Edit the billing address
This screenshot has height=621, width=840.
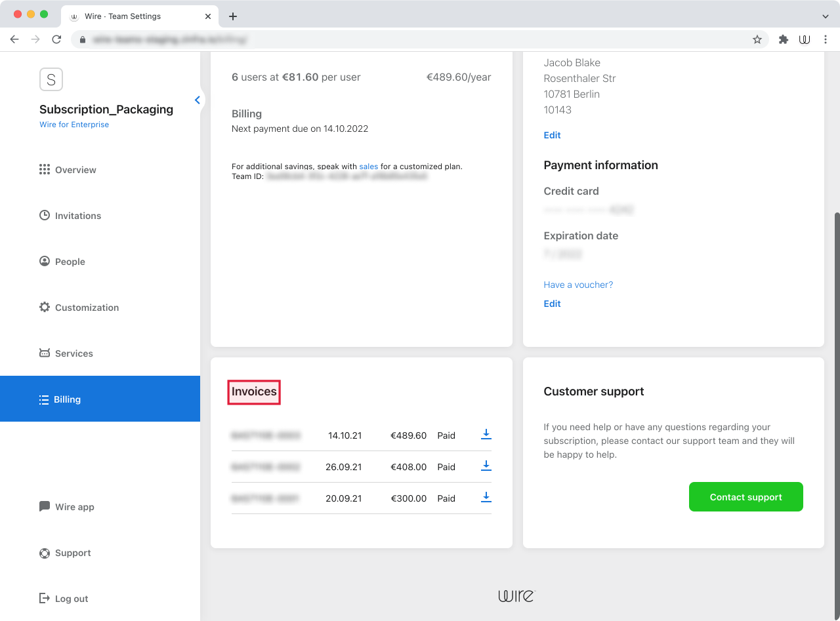coord(552,135)
